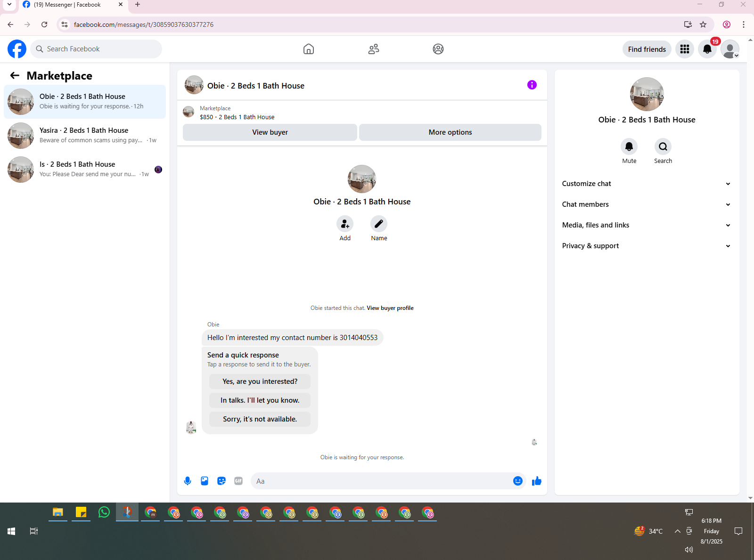Viewport: 754px width, 560px height.
Task: Send quick response 'Yes, are you interested?'
Action: pyautogui.click(x=260, y=381)
